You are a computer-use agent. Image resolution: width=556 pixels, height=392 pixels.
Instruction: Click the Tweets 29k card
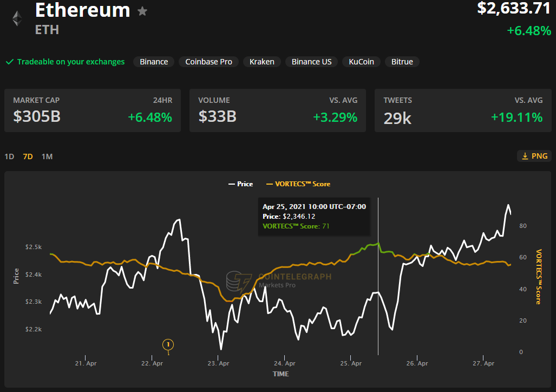[x=463, y=110]
